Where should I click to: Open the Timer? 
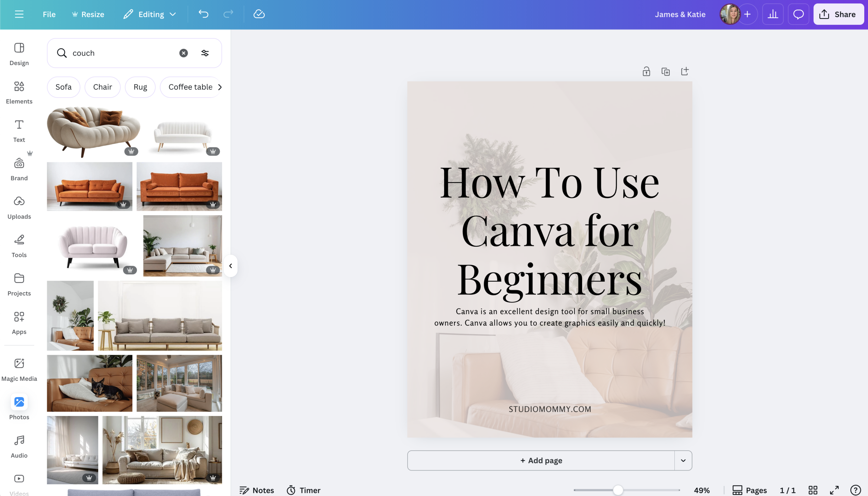click(303, 490)
